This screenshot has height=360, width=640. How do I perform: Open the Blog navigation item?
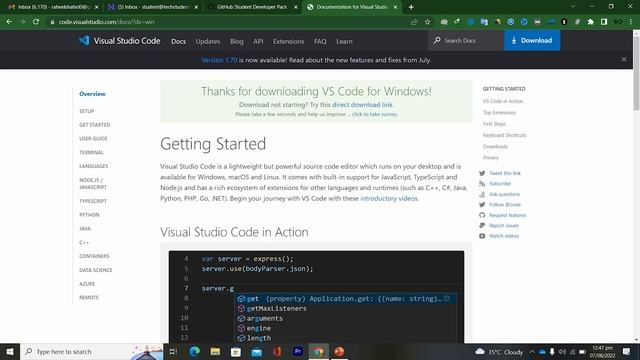pyautogui.click(x=236, y=41)
